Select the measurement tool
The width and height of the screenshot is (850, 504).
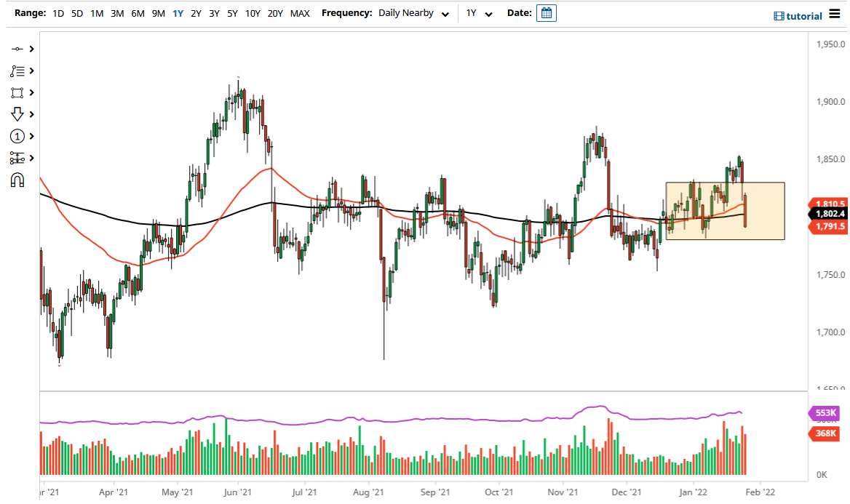pyautogui.click(x=17, y=158)
